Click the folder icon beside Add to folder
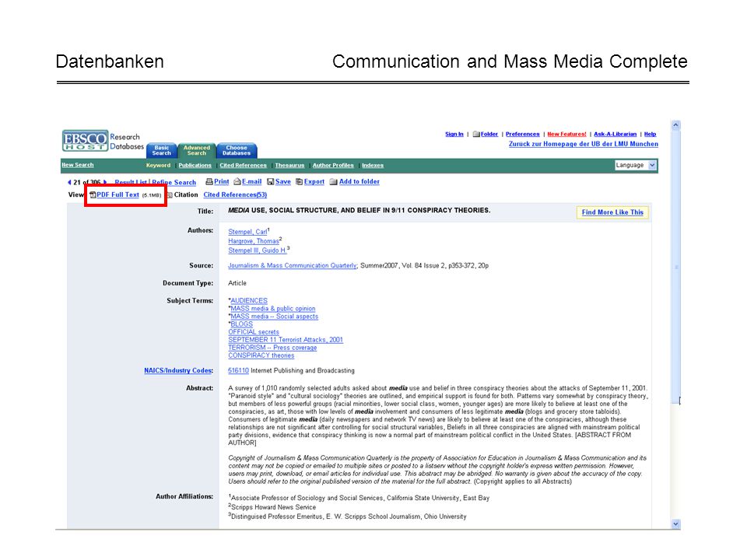Screen dimensions: 747x560 [x=334, y=181]
